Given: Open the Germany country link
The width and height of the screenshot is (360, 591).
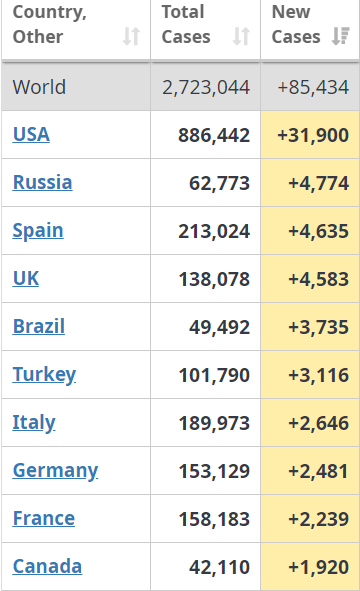Looking at the screenshot, I should tap(55, 471).
